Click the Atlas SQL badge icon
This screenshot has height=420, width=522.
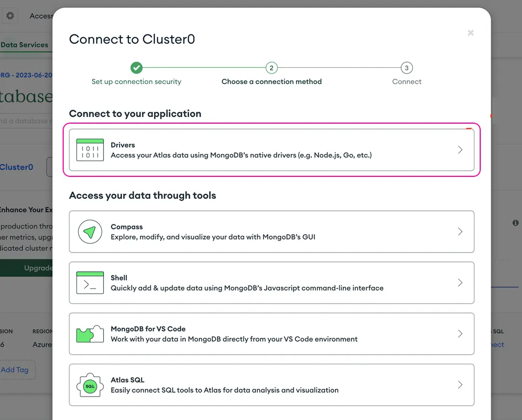(90, 385)
